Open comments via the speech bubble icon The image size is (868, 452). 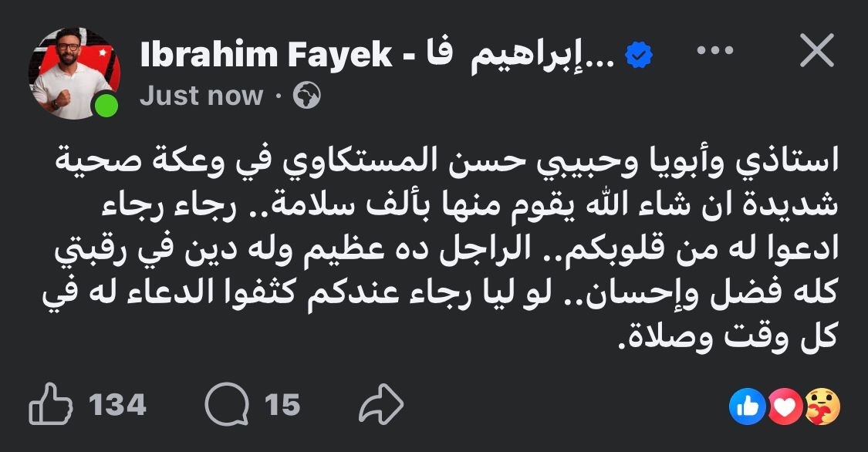[x=228, y=405]
